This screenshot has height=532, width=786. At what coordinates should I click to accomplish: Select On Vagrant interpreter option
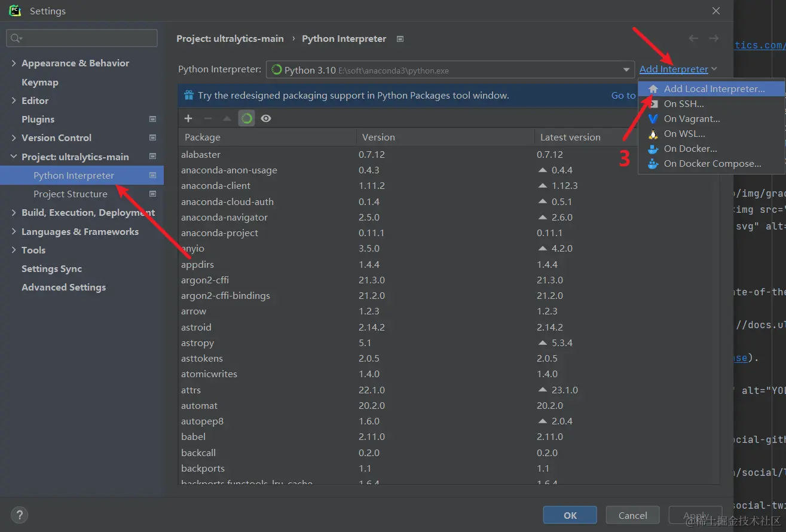tap(711, 118)
